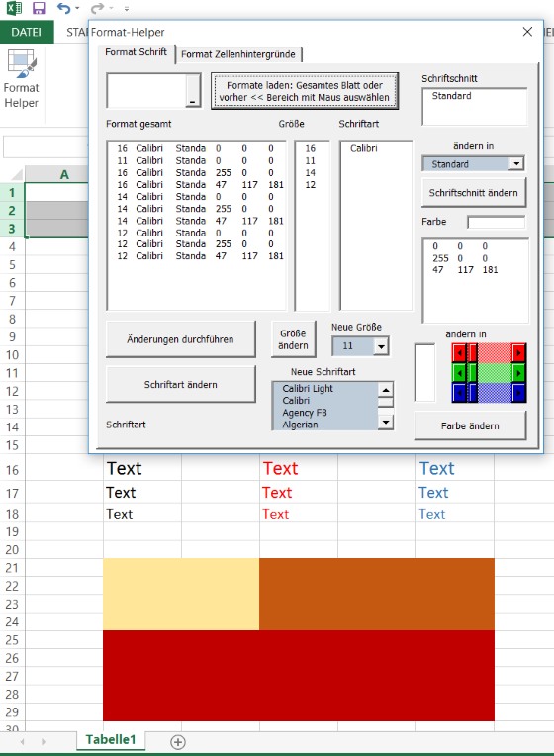Select size 16 in Größe list
Image resolution: width=554 pixels, height=756 pixels.
[310, 148]
